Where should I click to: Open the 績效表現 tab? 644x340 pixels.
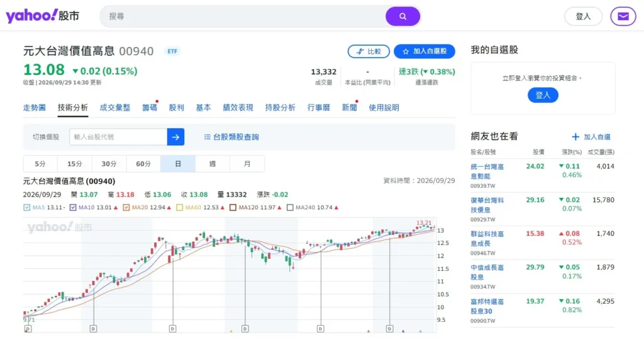point(238,107)
